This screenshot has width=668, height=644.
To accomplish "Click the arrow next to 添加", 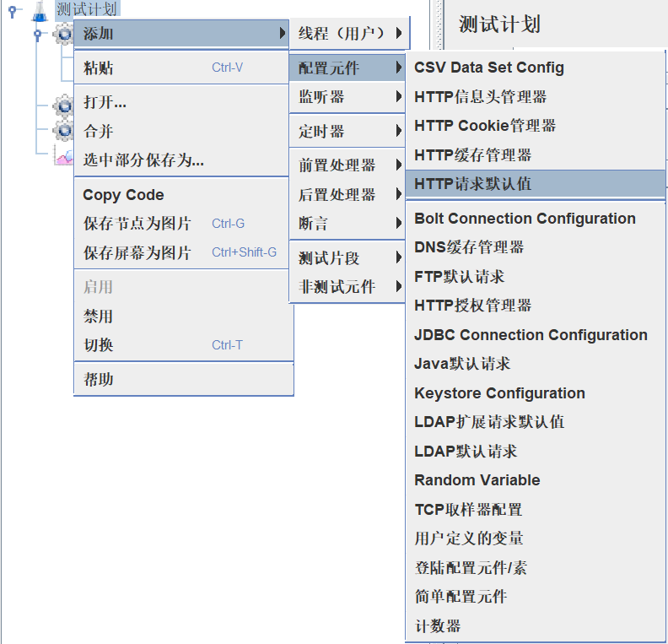I will click(x=282, y=33).
